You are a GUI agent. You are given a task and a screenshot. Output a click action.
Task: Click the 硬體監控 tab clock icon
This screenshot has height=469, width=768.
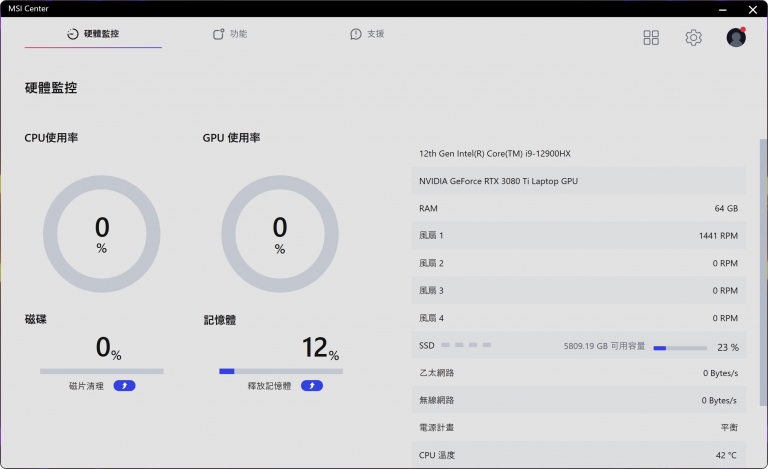(72, 34)
